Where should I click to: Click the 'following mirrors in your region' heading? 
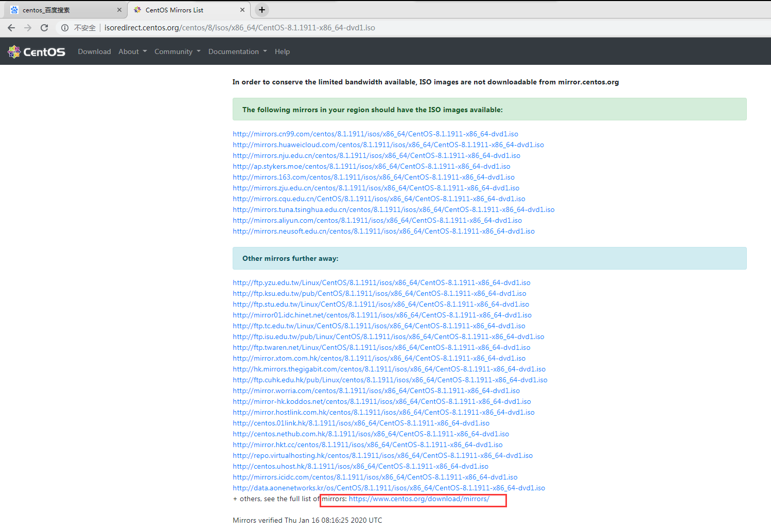pyautogui.click(x=373, y=110)
